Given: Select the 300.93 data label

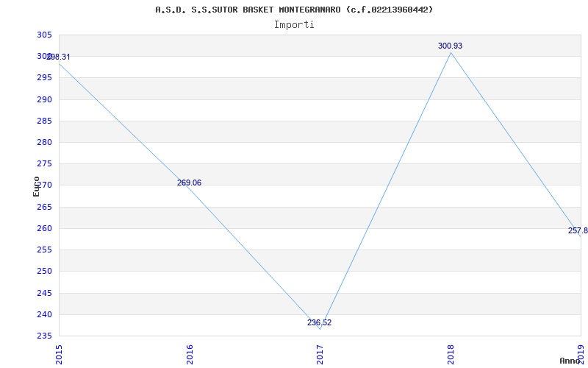Looking at the screenshot, I should coord(450,46).
